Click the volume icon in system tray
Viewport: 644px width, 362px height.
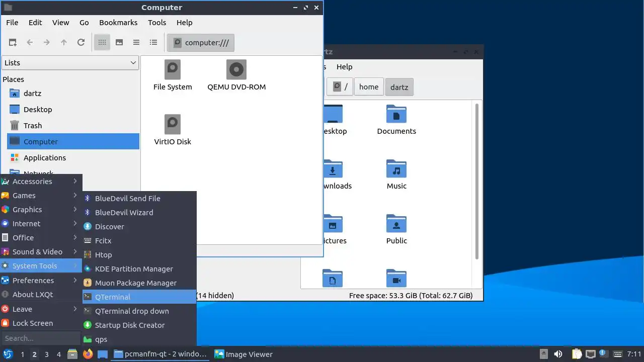pos(558,354)
